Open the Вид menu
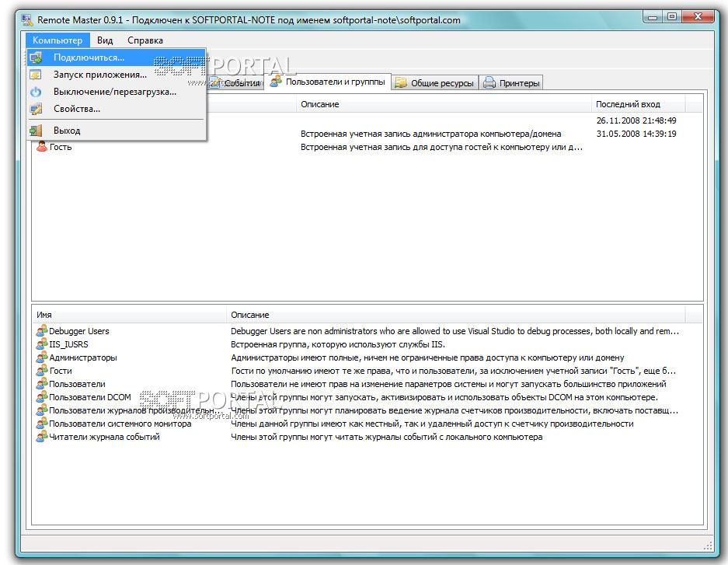Image resolution: width=728 pixels, height=565 pixels. click(105, 40)
